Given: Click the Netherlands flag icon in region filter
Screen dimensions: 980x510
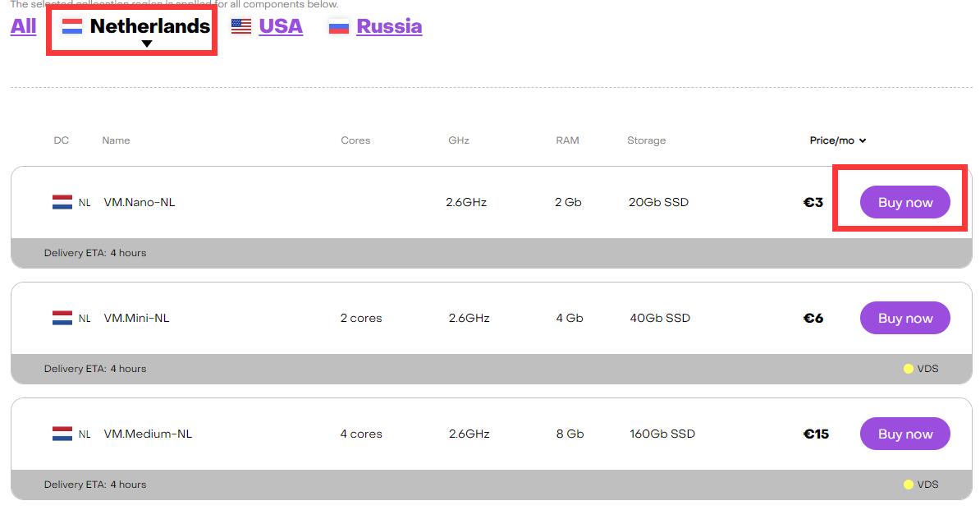Looking at the screenshot, I should pyautogui.click(x=72, y=26).
